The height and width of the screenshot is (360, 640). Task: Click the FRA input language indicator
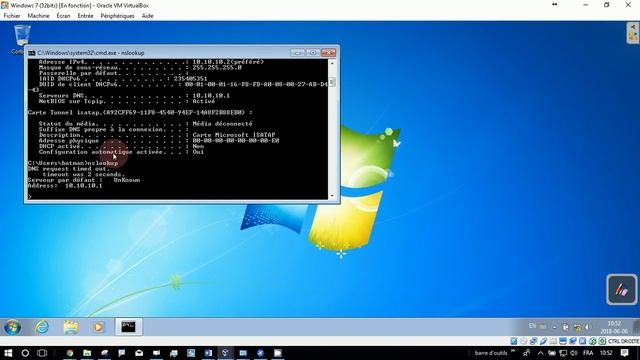[x=588, y=353]
